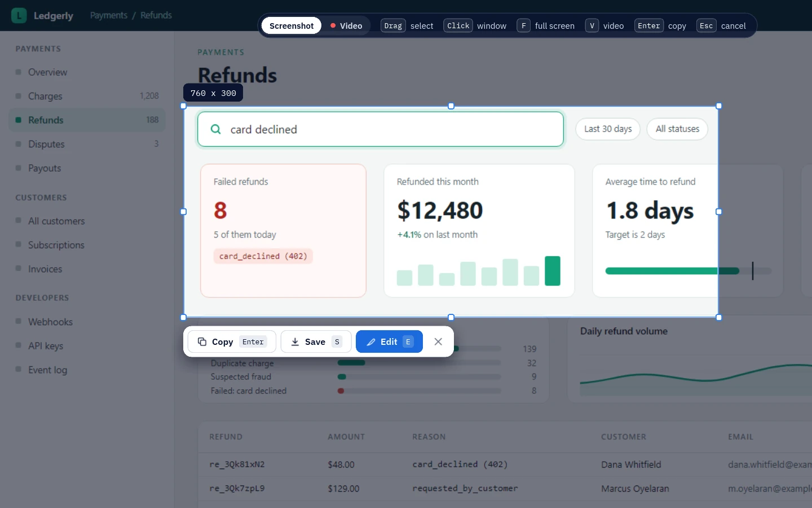
Task: Click the magnifier icon in the search box
Action: click(x=215, y=129)
